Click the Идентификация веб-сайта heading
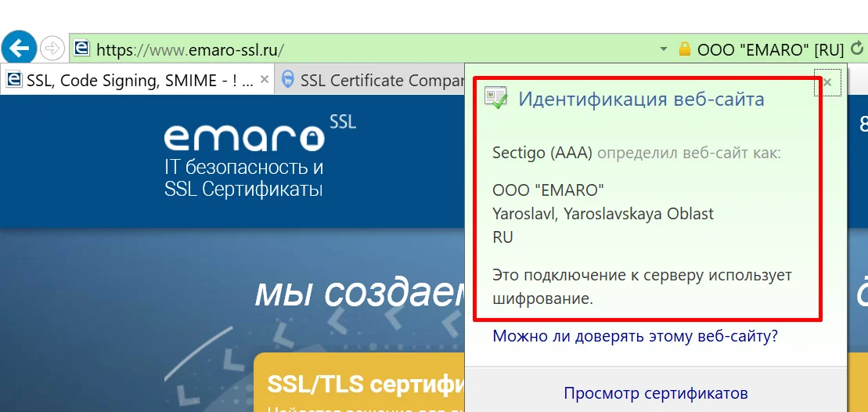The width and height of the screenshot is (868, 412). click(x=641, y=99)
